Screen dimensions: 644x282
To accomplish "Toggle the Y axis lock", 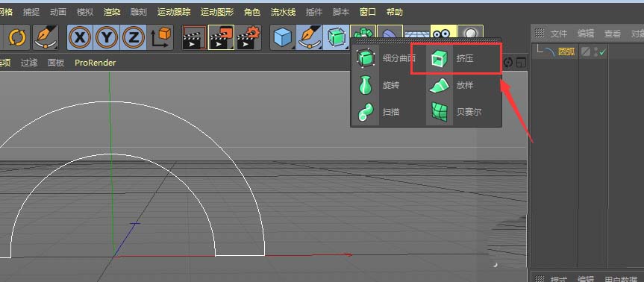I will (107, 38).
